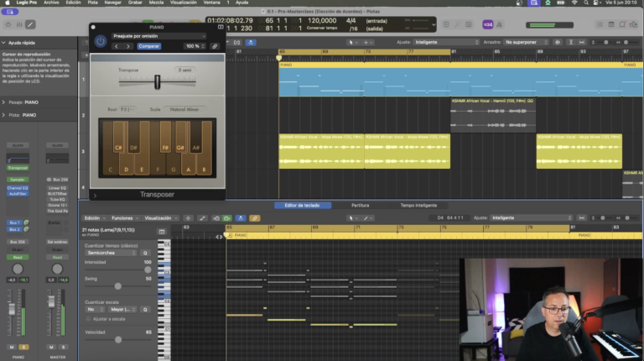Image resolution: width=644 pixels, height=361 pixels.
Task: Toggle the Editors pencil icon in control bar
Action: [x=30, y=24]
